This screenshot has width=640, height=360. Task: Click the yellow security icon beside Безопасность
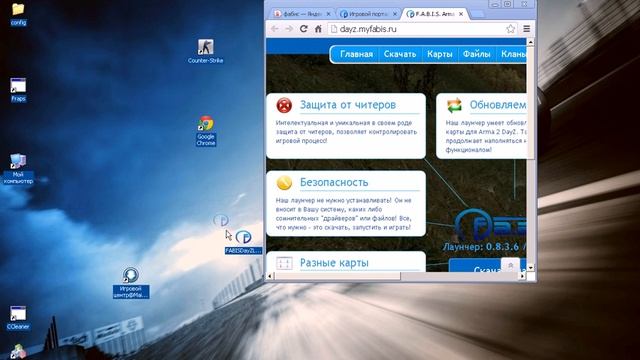[284, 183]
